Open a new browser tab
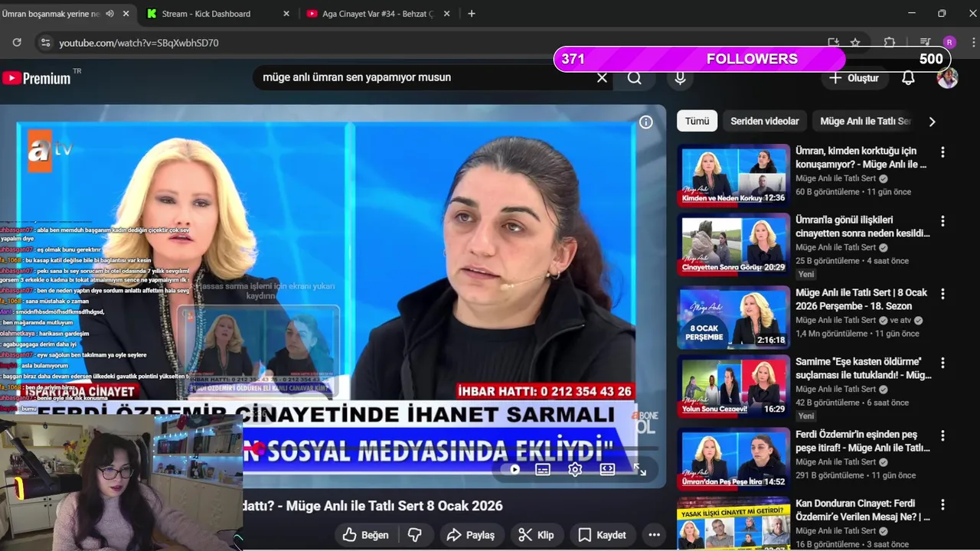 (472, 14)
